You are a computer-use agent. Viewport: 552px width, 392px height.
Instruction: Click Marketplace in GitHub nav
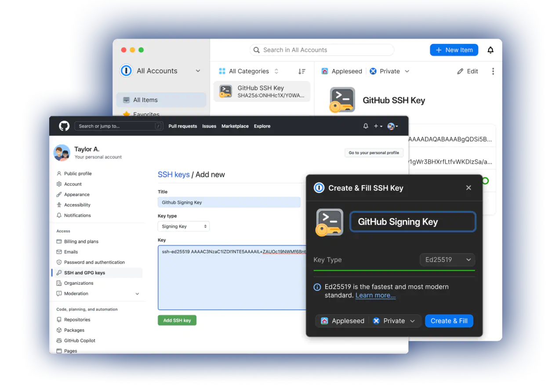click(x=235, y=126)
